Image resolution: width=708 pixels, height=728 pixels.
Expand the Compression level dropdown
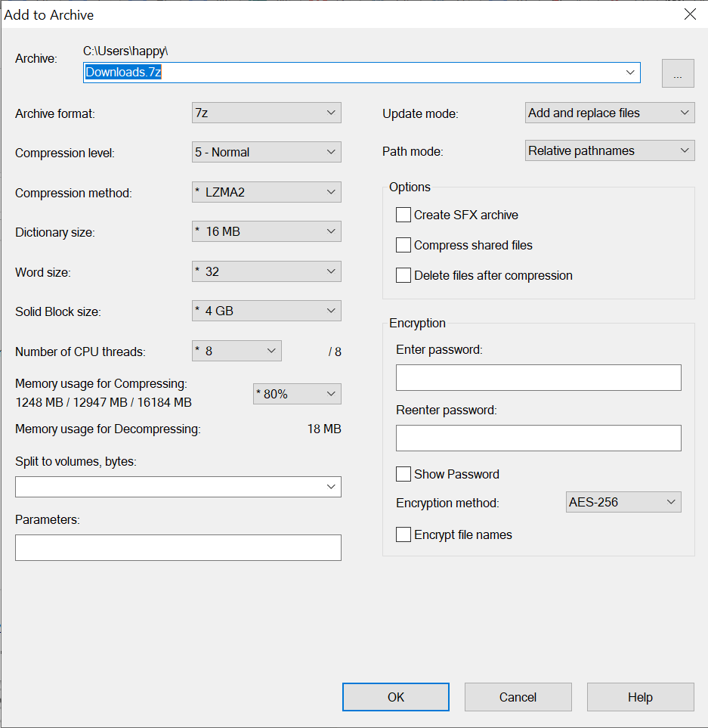266,152
